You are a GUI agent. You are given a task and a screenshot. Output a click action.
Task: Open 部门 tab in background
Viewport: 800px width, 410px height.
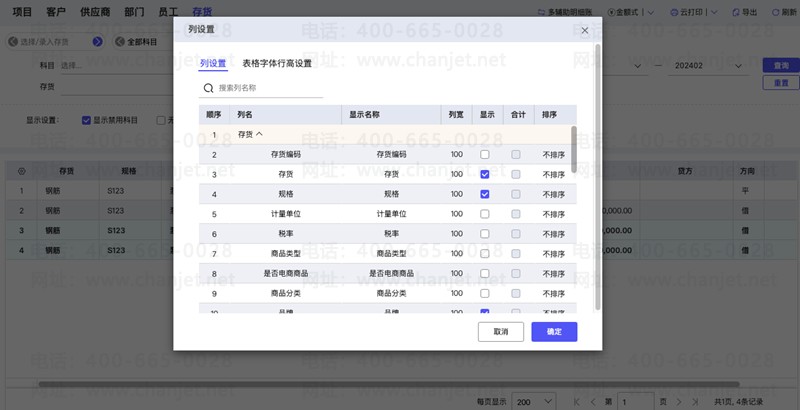[134, 12]
